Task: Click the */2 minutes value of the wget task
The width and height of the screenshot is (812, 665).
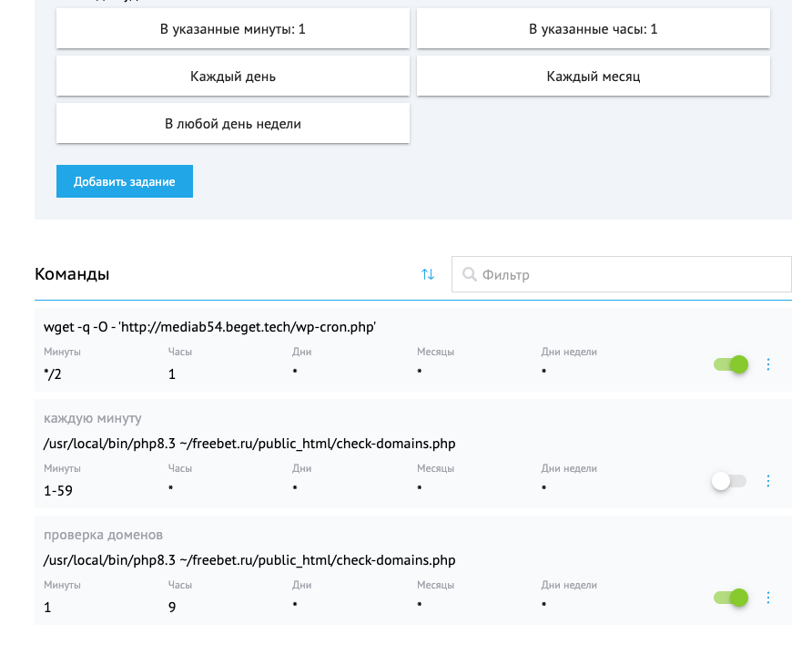Action: [x=52, y=373]
